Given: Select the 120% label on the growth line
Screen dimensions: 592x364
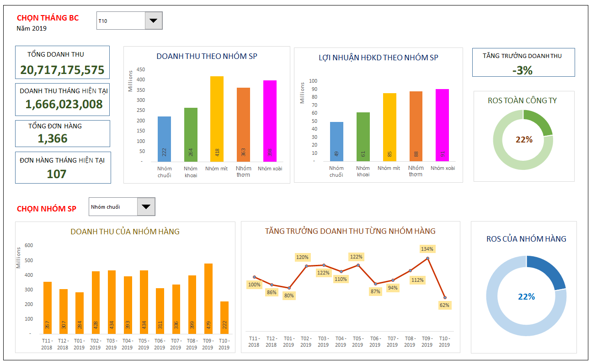Looking at the screenshot, I should (x=303, y=257).
